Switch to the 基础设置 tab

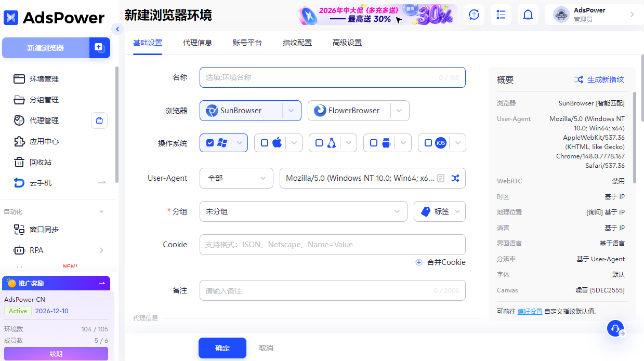148,43
